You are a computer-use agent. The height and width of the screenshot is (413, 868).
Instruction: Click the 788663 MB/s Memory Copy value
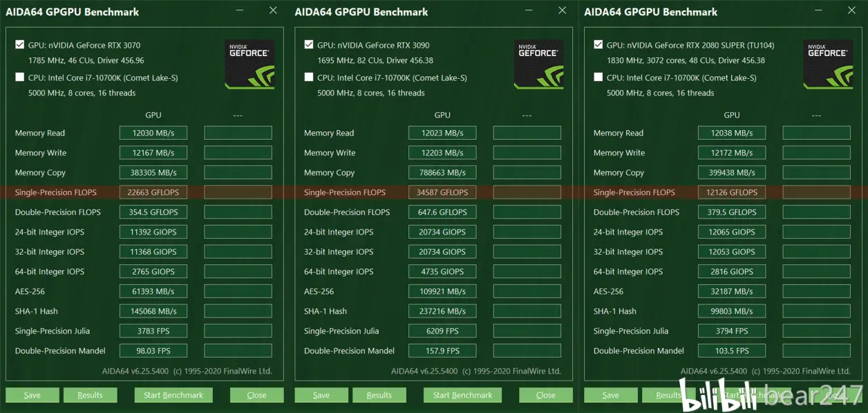pyautogui.click(x=442, y=172)
